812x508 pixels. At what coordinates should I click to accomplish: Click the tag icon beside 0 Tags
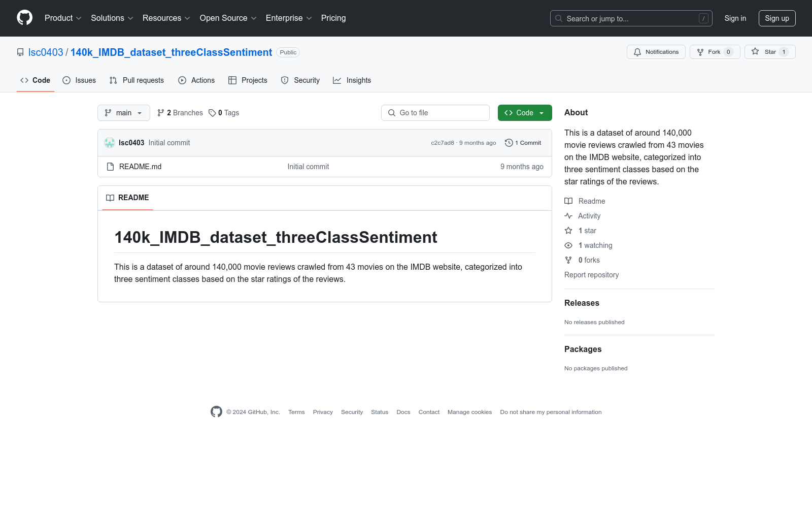212,113
